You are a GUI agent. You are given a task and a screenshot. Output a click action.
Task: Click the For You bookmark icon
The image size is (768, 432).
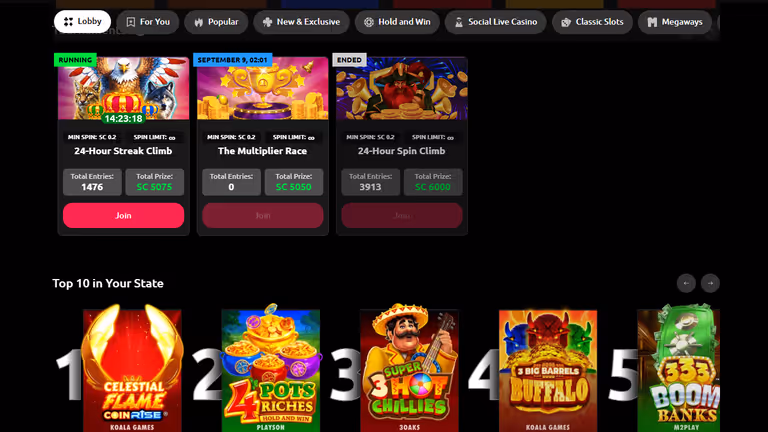(131, 22)
